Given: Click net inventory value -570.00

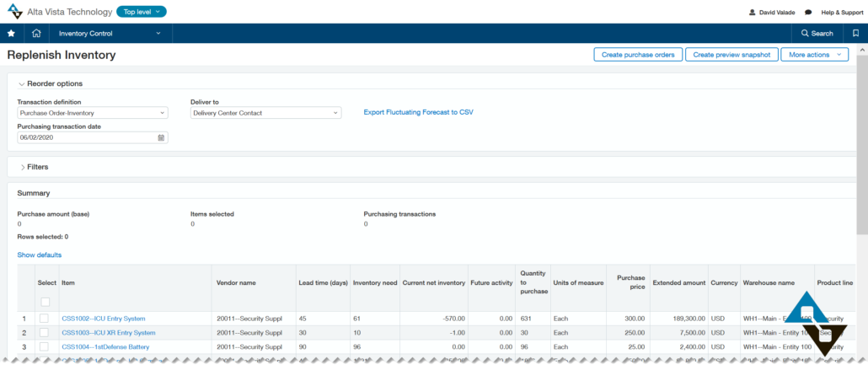Looking at the screenshot, I should [x=454, y=319].
